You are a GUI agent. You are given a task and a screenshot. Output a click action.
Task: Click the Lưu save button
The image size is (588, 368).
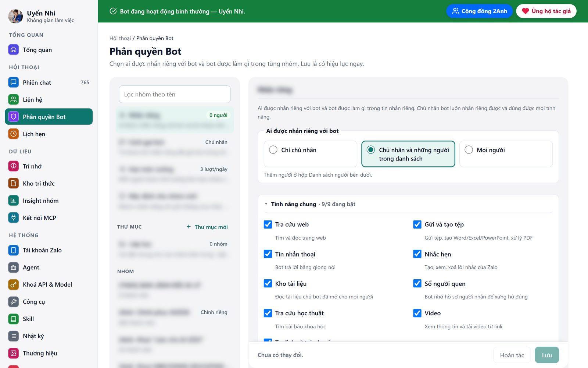[x=547, y=355]
